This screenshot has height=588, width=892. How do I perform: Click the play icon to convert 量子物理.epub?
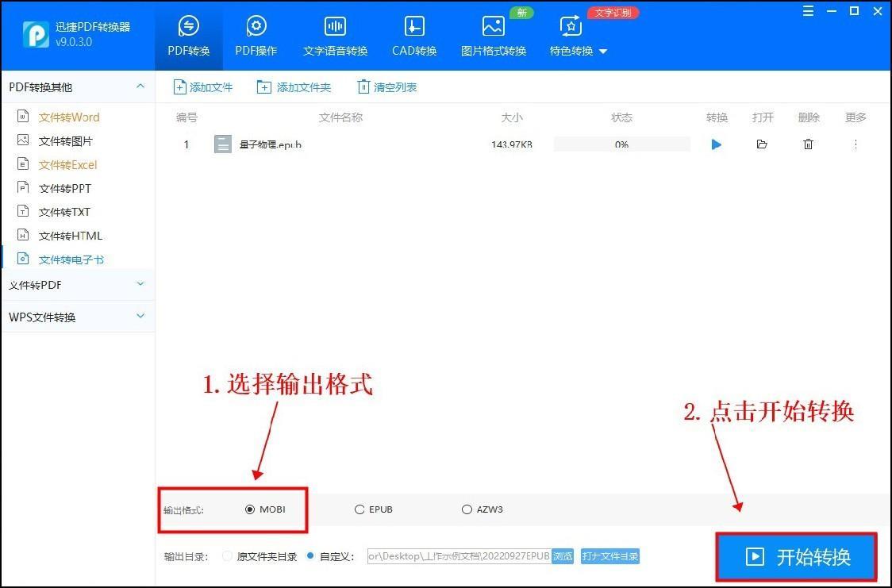[717, 144]
